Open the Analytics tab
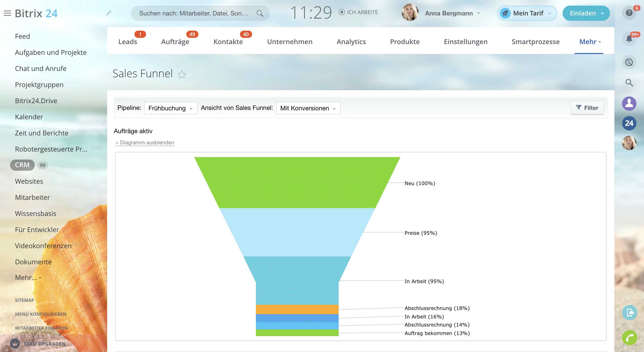Viewport: 644px width, 352px height. coord(351,42)
